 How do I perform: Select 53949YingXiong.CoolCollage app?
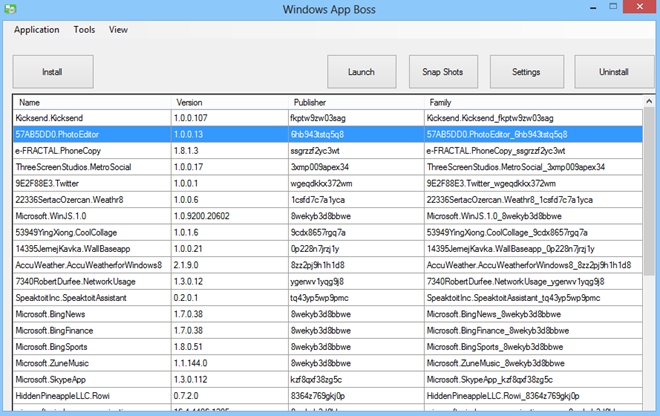click(328, 232)
